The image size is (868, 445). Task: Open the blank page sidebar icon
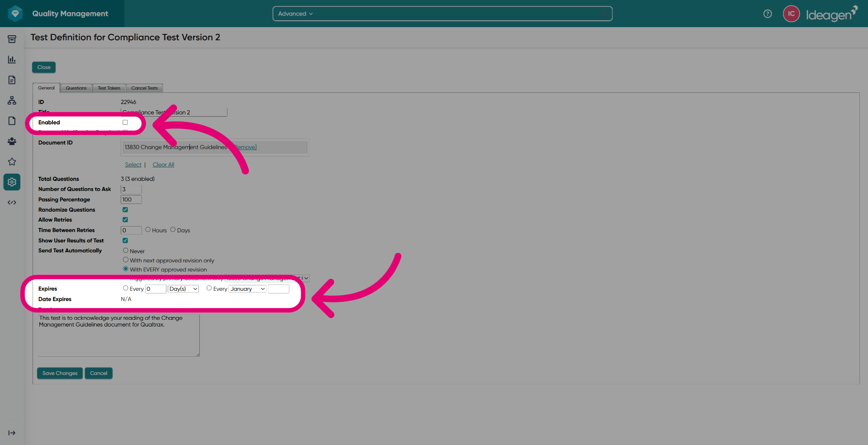12,121
